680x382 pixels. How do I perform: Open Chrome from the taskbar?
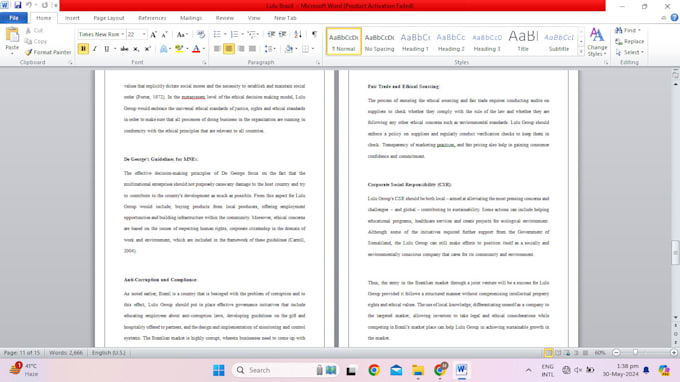pyautogui.click(x=374, y=370)
